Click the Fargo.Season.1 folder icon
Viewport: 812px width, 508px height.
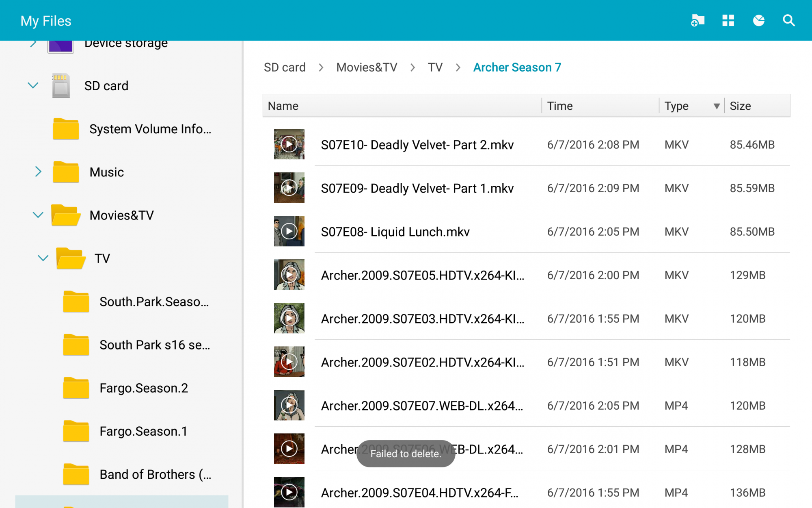click(x=76, y=431)
